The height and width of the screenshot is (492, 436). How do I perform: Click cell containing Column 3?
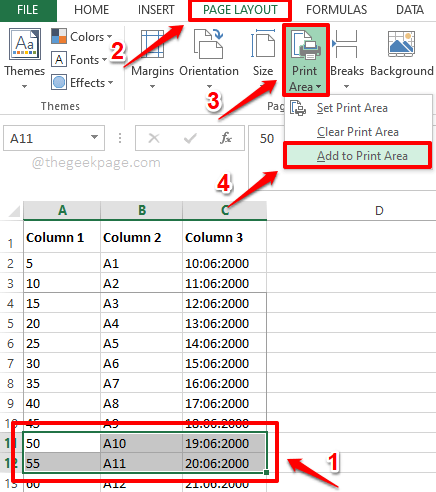point(225,237)
